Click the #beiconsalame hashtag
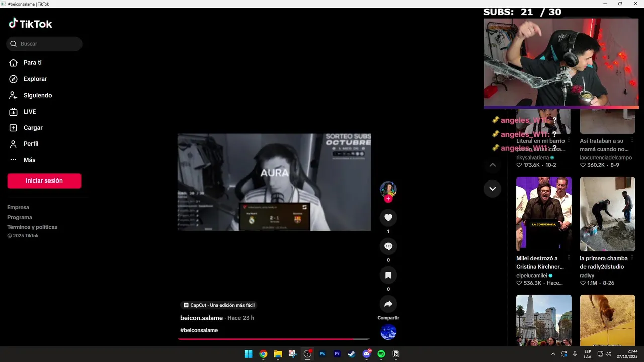Image resolution: width=644 pixels, height=362 pixels. tap(199, 330)
